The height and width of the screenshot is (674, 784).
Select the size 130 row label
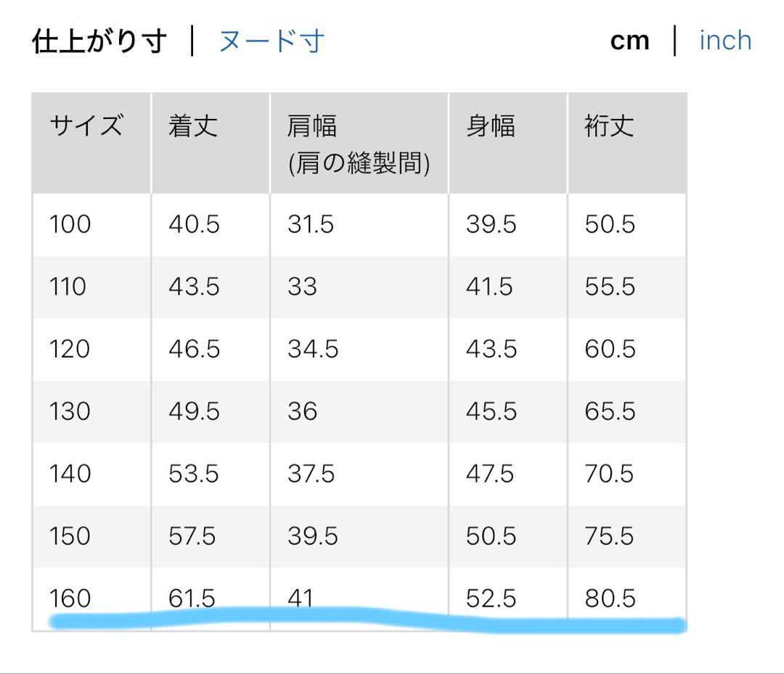[x=70, y=411]
